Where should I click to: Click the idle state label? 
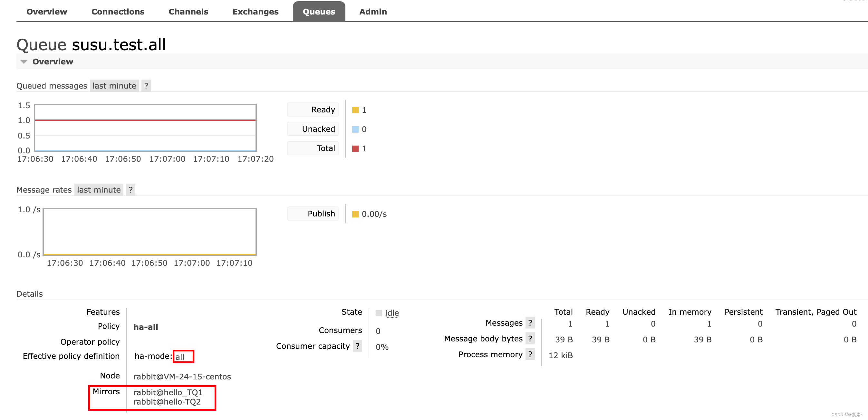(391, 313)
